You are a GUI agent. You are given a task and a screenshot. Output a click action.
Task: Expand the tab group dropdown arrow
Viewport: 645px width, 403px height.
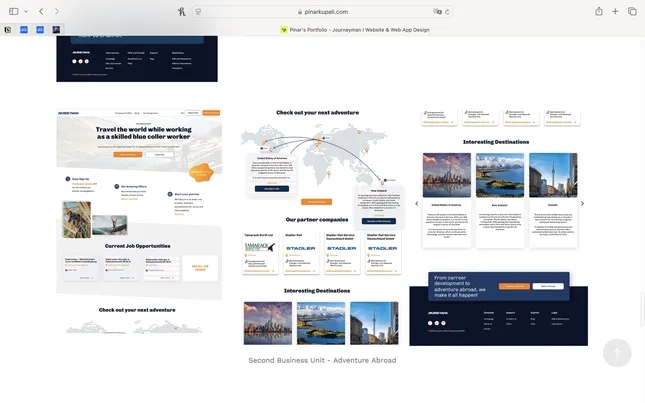pos(26,11)
